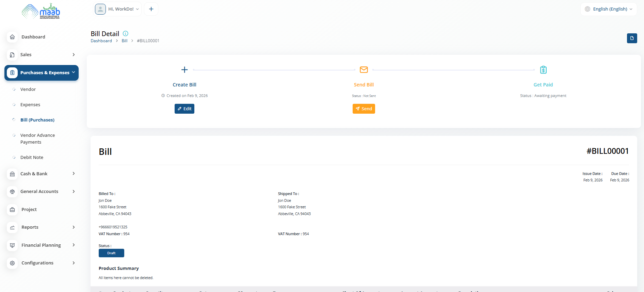Click the Financial Planning icon
The image size is (644, 292).
[12, 245]
